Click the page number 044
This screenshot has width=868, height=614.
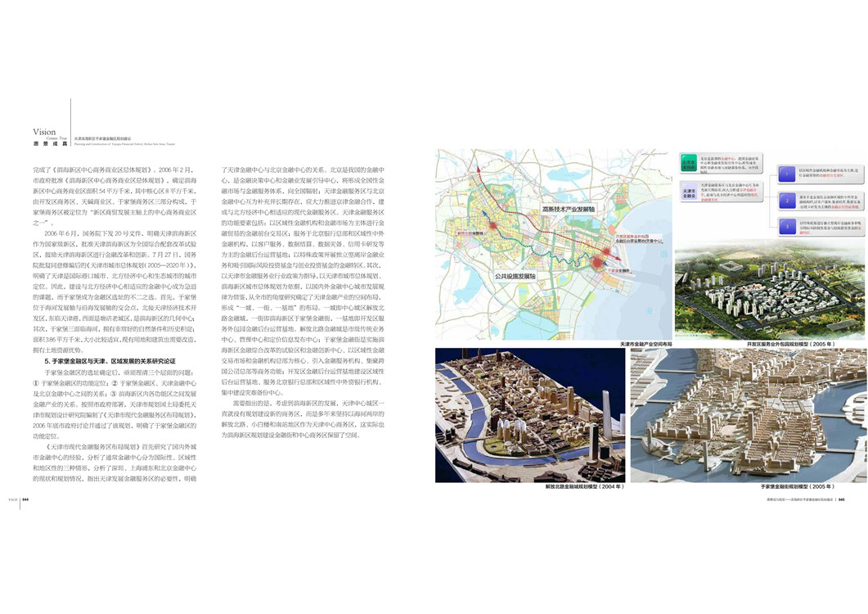25,499
